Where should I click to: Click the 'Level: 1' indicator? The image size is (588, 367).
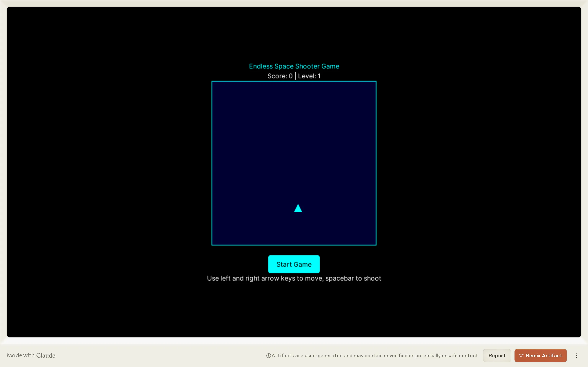click(309, 76)
